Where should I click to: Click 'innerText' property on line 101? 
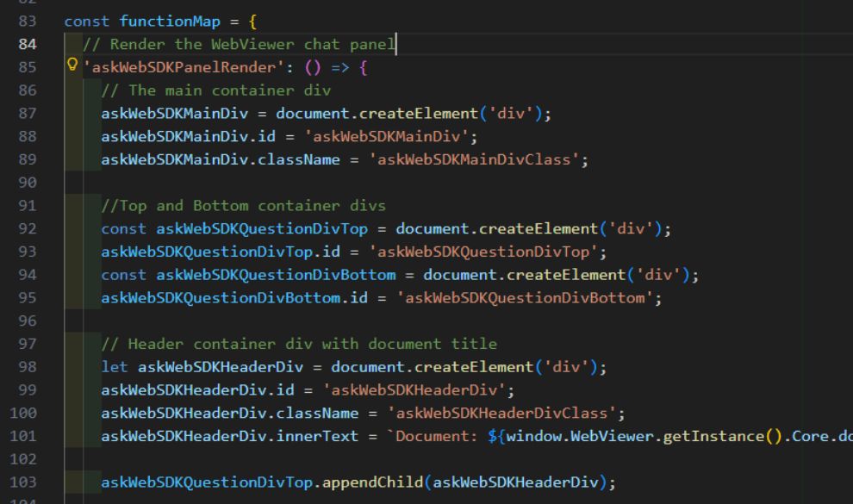tap(317, 436)
